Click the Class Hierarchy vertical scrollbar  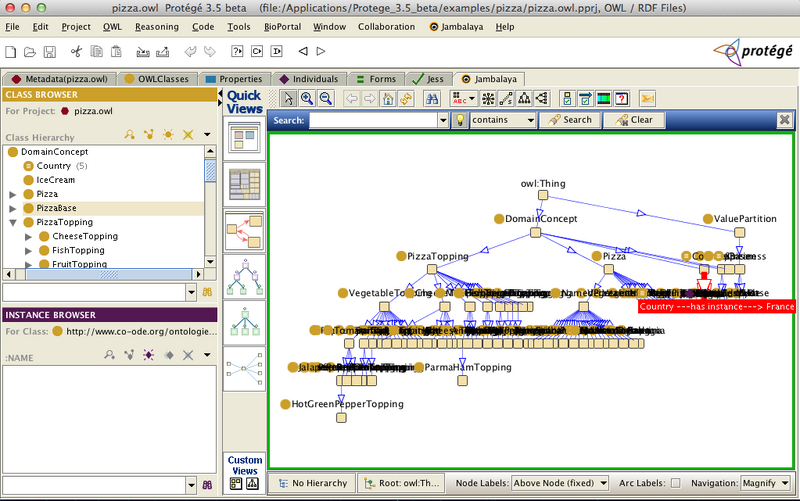(x=210, y=206)
